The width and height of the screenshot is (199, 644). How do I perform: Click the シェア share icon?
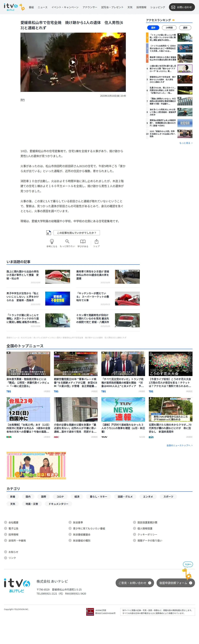[97, 241]
